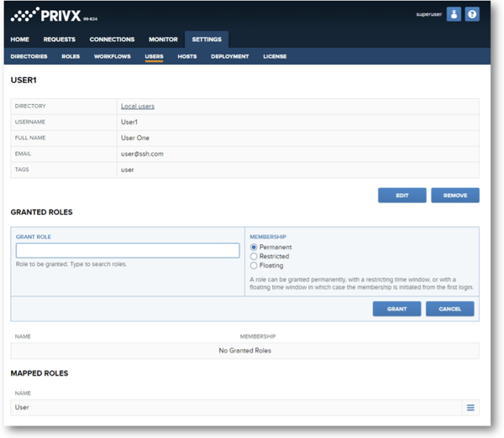This screenshot has width=504, height=438.
Task: Open the hamburger menu for mapped role User
Action: pyautogui.click(x=470, y=408)
